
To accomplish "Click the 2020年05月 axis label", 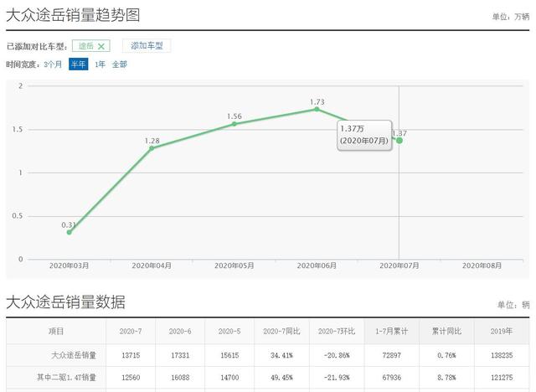I will tap(234, 266).
